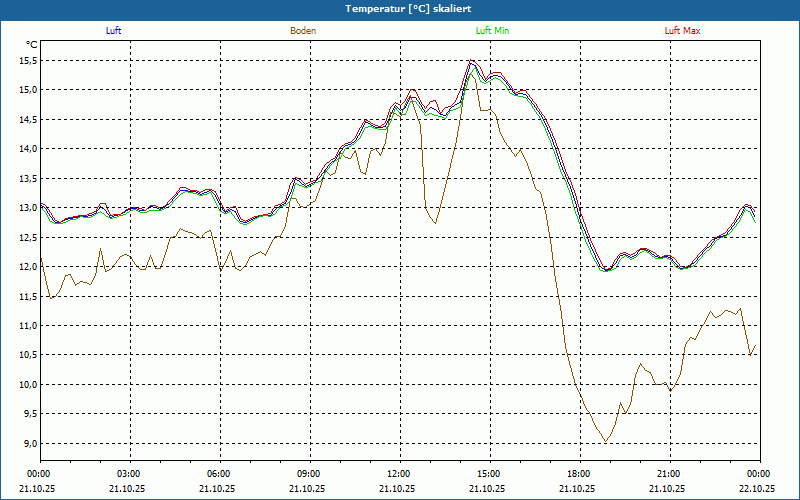Image resolution: width=800 pixels, height=500 pixels.
Task: Click the 03:00 time axis label
Action: pos(131,474)
